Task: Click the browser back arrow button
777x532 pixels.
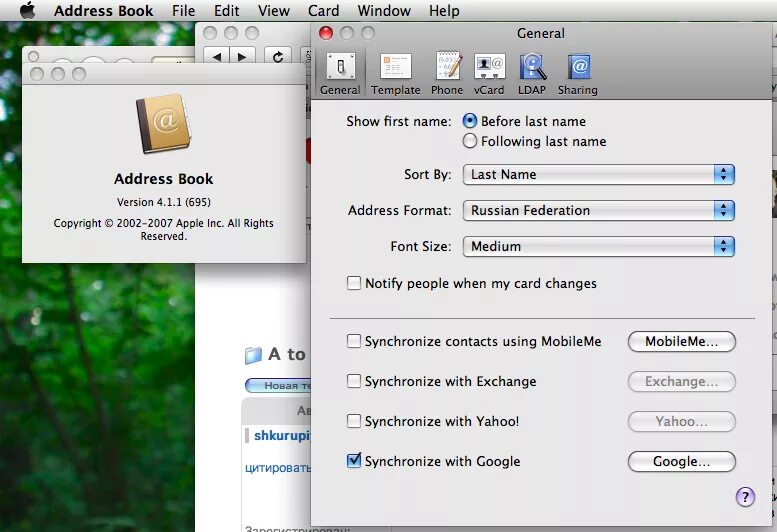Action: coord(217,57)
